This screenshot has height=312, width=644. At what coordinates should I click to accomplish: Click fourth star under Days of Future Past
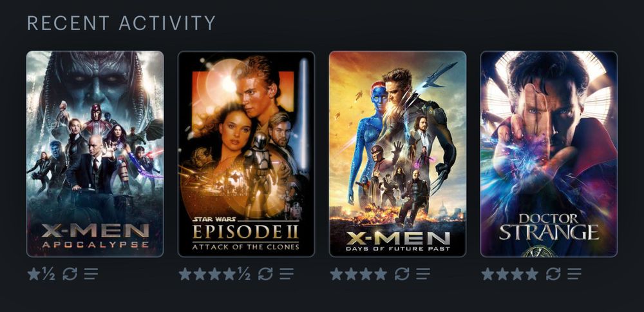click(x=381, y=274)
